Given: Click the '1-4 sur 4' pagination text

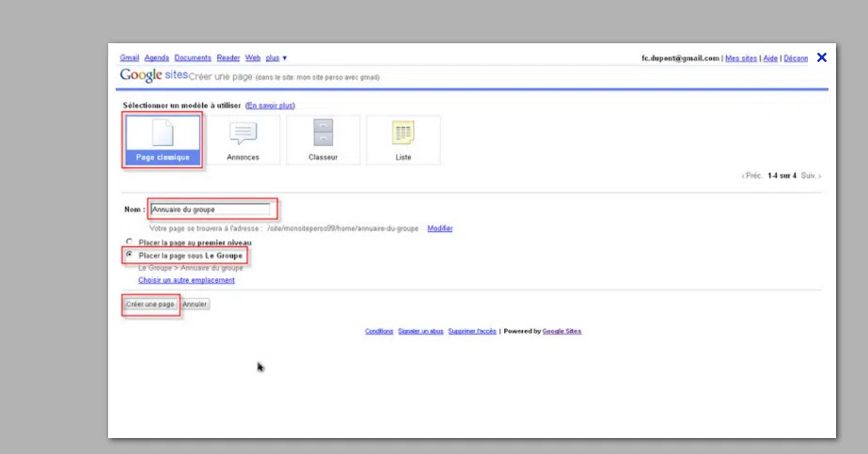Looking at the screenshot, I should coord(781,176).
